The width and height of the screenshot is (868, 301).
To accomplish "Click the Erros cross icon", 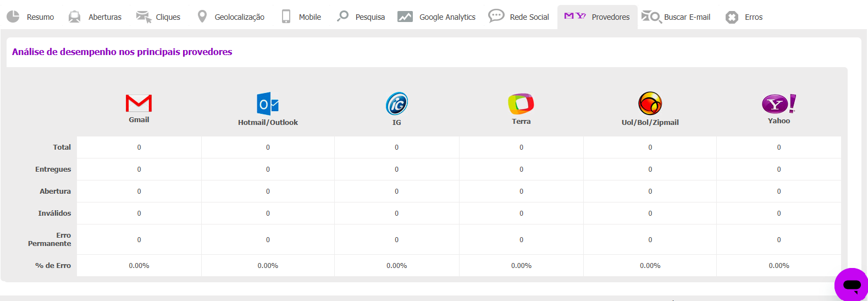I will (x=732, y=18).
